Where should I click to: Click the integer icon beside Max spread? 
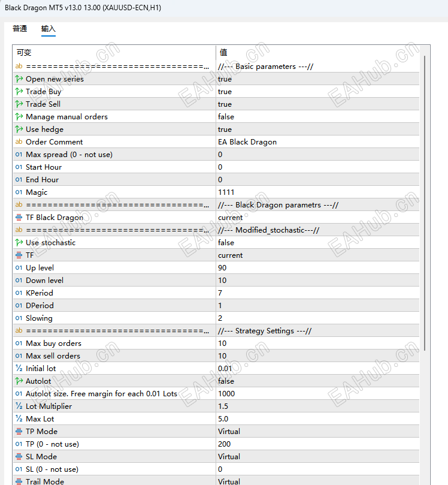(x=19, y=154)
